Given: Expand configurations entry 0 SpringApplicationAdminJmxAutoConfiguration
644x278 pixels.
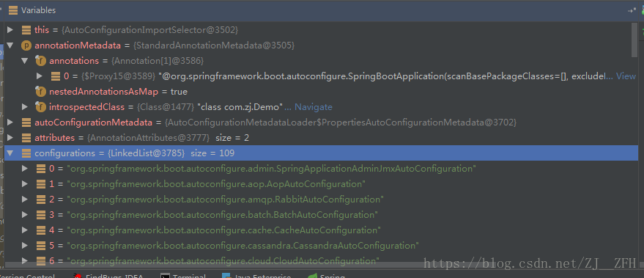Looking at the screenshot, I should 25,168.
